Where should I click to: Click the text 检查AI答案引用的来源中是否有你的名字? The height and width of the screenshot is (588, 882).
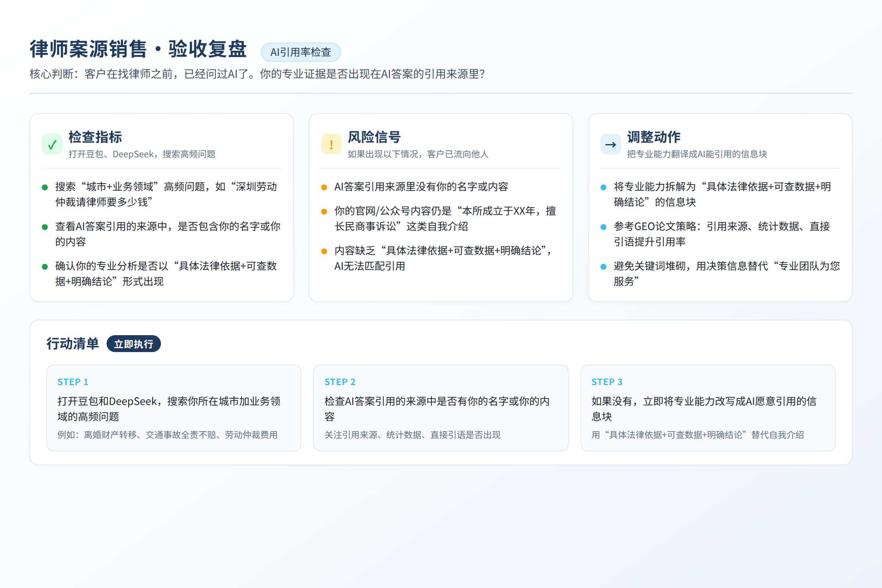click(437, 409)
